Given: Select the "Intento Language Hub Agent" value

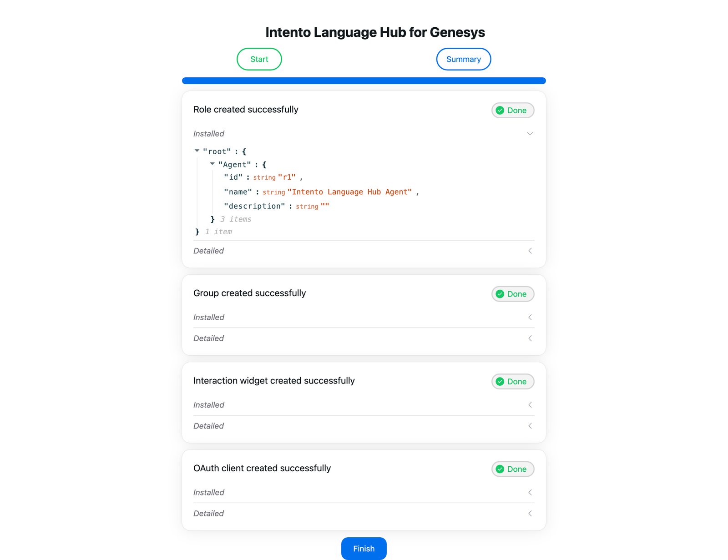Looking at the screenshot, I should pos(349,192).
